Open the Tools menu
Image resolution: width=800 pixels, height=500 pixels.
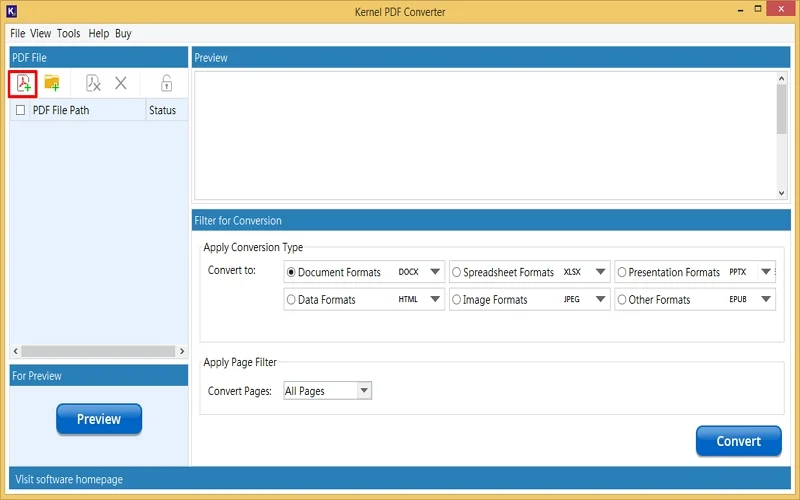68,34
